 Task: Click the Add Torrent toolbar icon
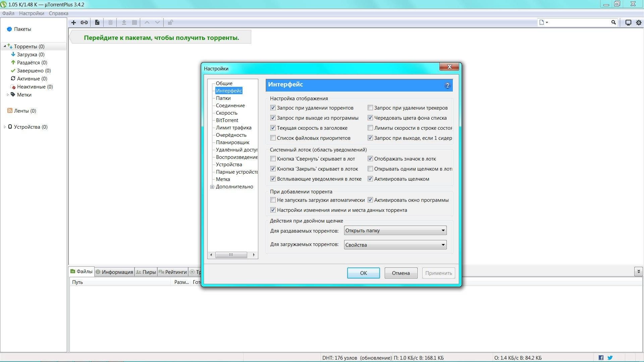click(73, 22)
